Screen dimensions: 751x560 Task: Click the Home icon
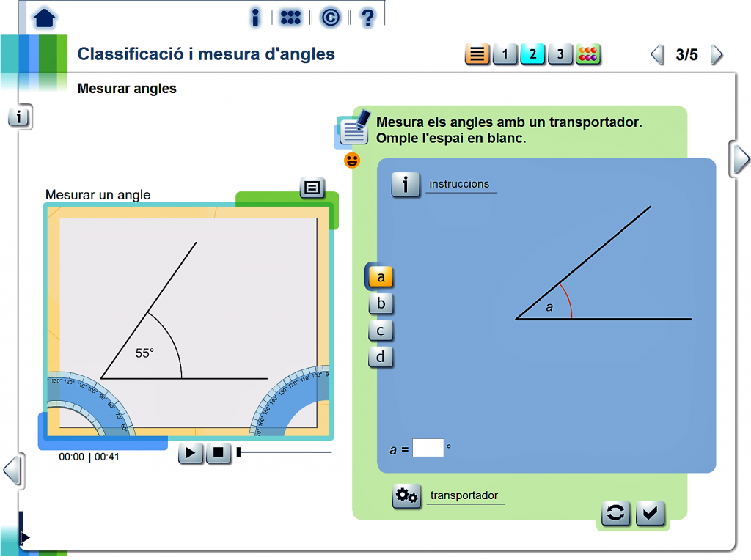point(45,18)
